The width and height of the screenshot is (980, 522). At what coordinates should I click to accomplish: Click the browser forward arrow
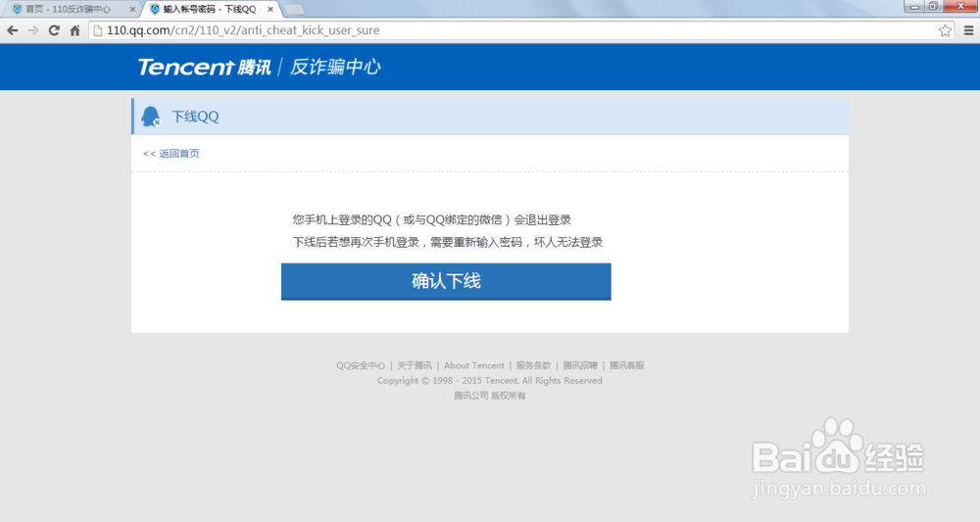(33, 30)
